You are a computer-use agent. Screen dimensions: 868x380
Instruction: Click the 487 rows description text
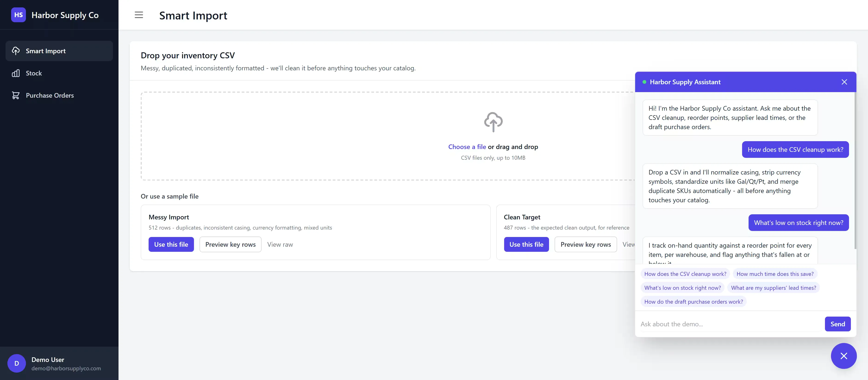click(x=566, y=227)
